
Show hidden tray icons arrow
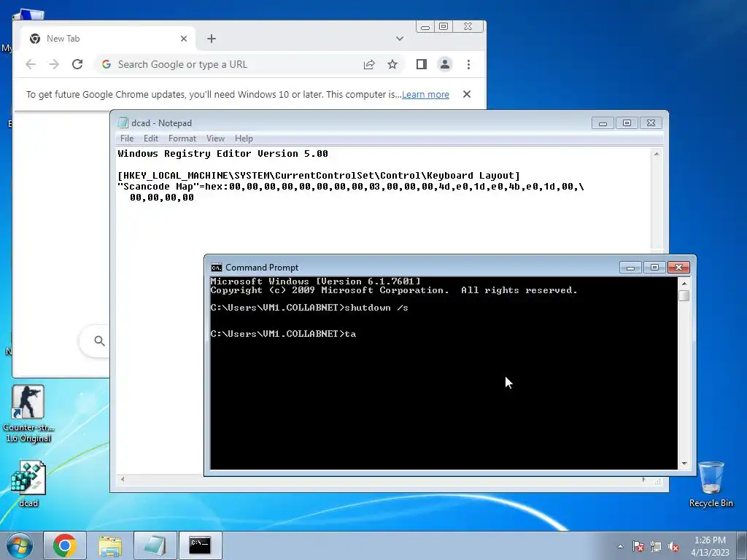[x=620, y=546]
